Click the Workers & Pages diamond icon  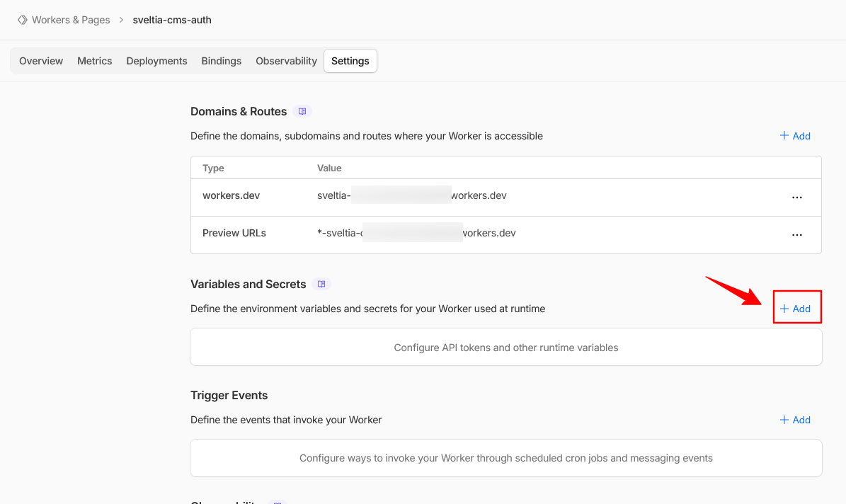[22, 20]
